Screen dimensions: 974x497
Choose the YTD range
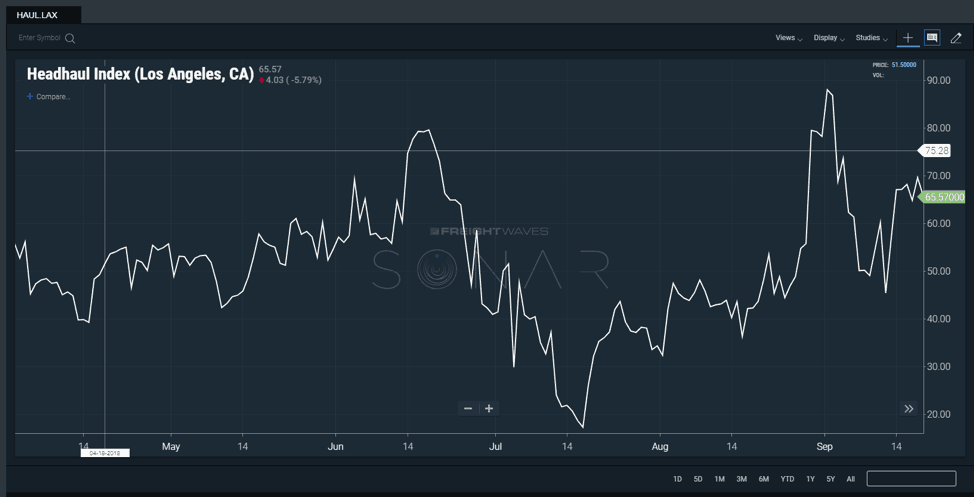pos(787,479)
